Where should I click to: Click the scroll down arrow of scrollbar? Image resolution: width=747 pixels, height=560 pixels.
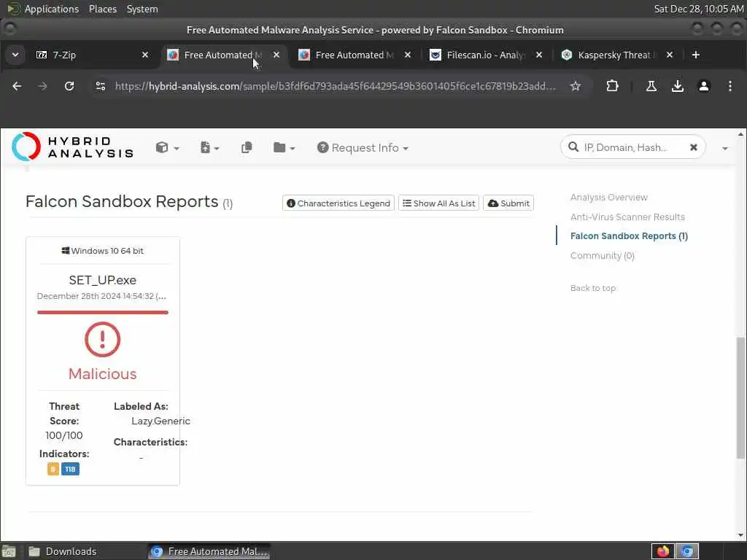pyautogui.click(x=740, y=534)
